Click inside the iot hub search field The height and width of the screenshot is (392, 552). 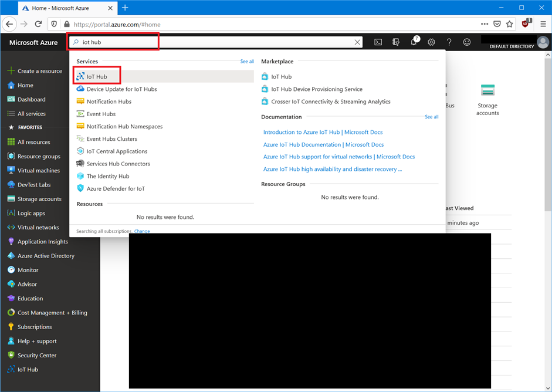(x=217, y=42)
